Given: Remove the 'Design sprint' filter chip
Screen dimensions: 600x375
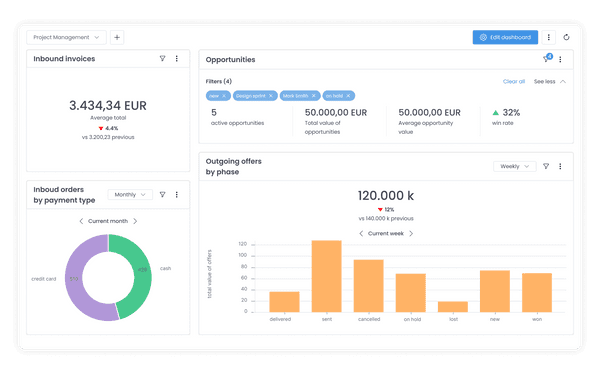Looking at the screenshot, I should (x=271, y=96).
